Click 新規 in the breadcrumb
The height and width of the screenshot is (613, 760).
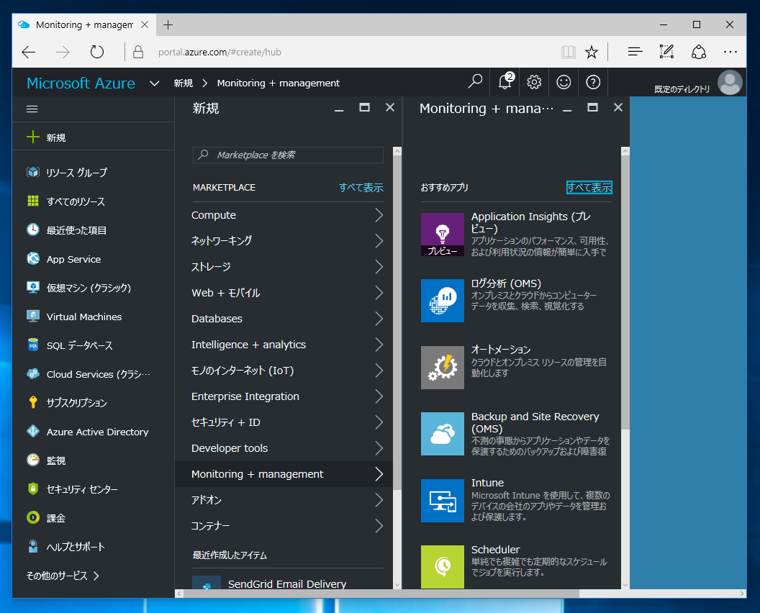183,83
